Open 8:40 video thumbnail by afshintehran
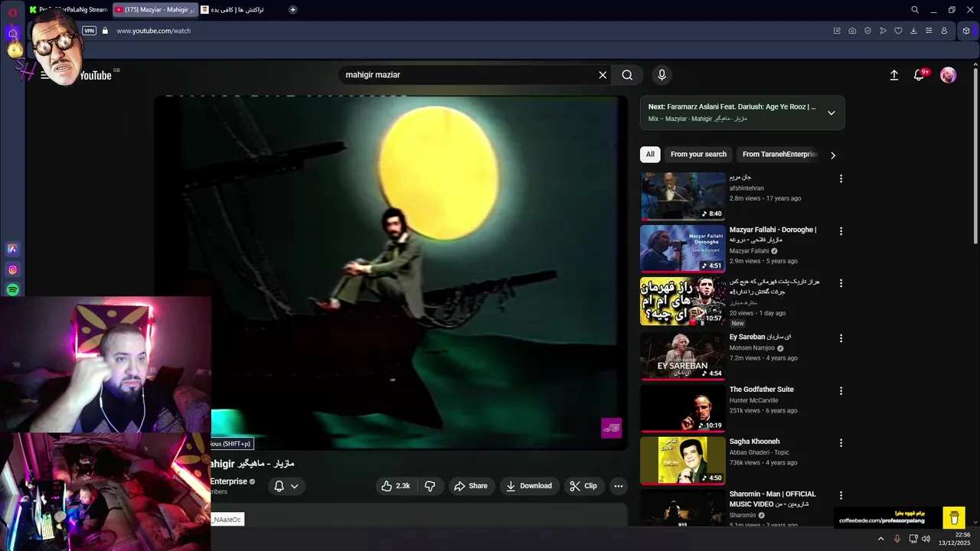The width and height of the screenshot is (980, 551). pyautogui.click(x=683, y=196)
